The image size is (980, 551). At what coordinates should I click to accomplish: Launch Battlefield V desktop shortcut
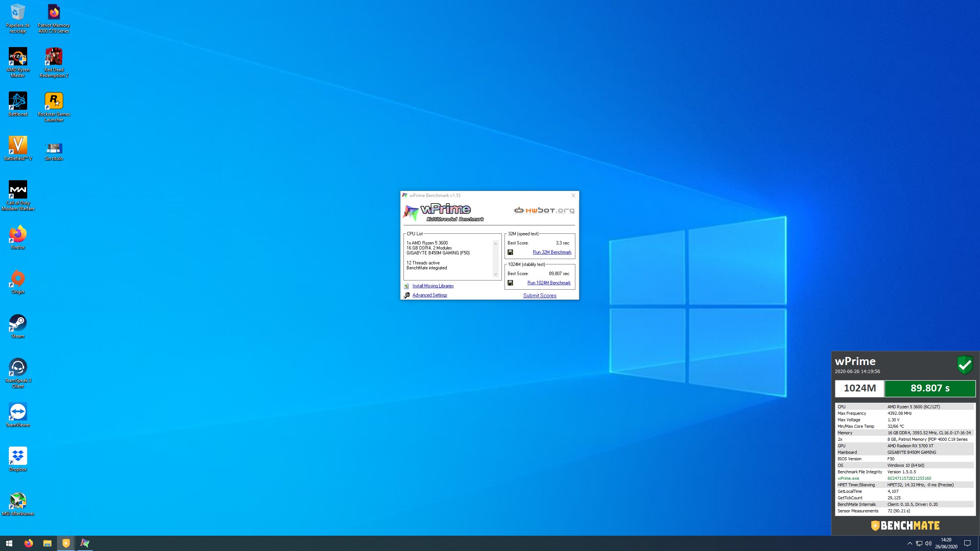point(18,149)
